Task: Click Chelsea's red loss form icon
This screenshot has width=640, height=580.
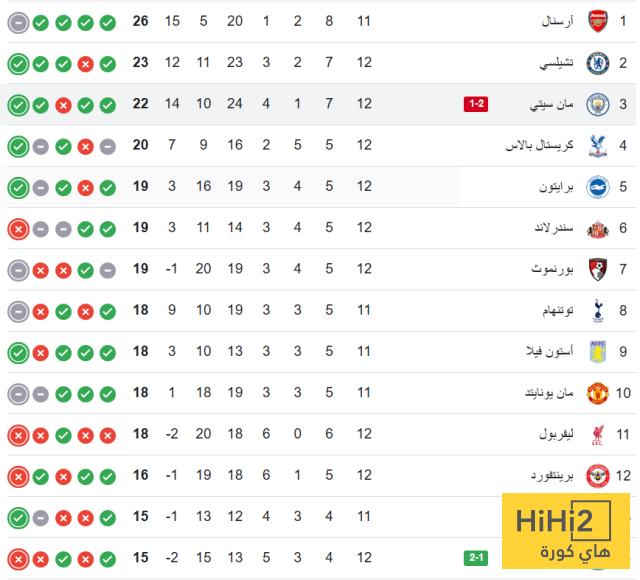Action: point(86,63)
